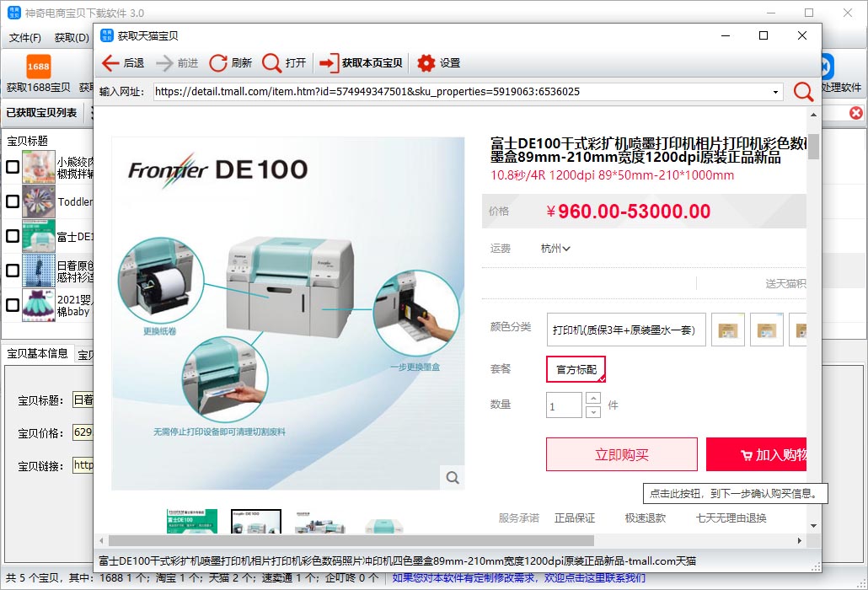Click the 立即购买 button
The width and height of the screenshot is (868, 590).
622,454
